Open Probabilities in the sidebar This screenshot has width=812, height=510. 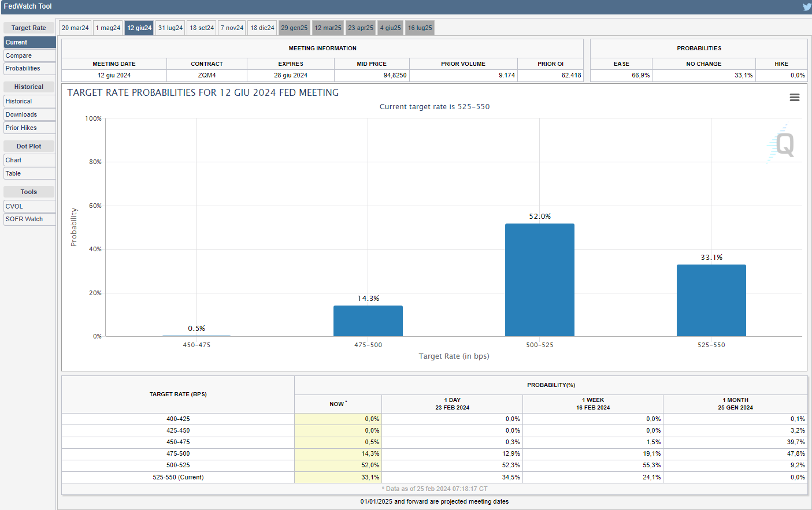click(29, 69)
